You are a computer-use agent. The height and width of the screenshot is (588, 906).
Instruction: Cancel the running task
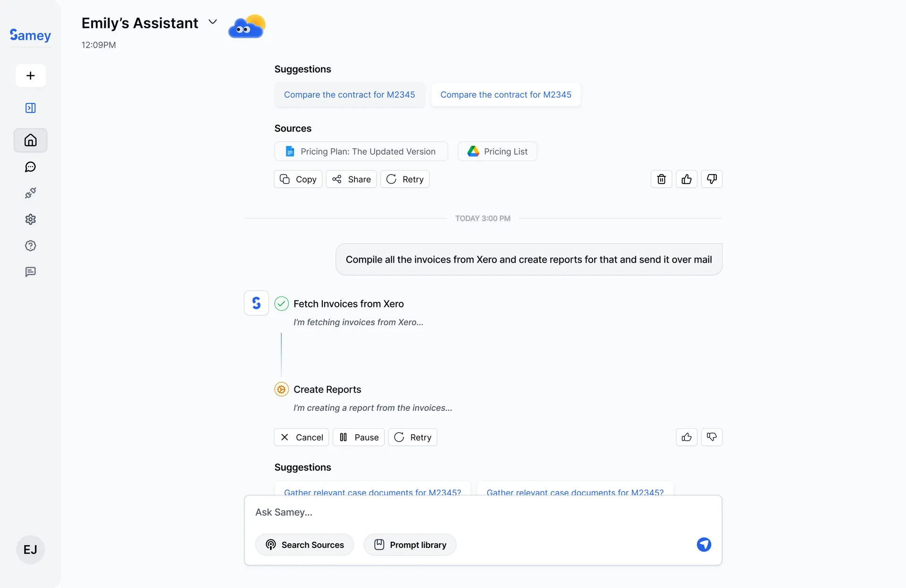tap(301, 437)
